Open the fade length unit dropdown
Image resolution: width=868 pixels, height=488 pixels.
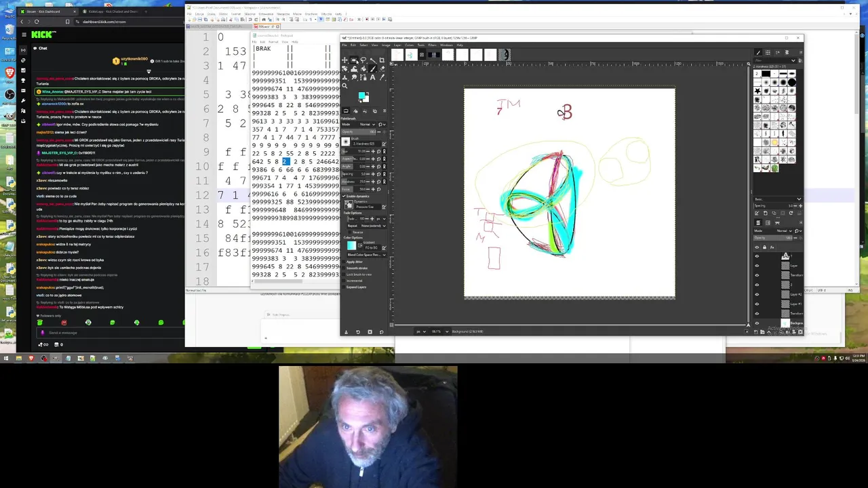tap(381, 218)
